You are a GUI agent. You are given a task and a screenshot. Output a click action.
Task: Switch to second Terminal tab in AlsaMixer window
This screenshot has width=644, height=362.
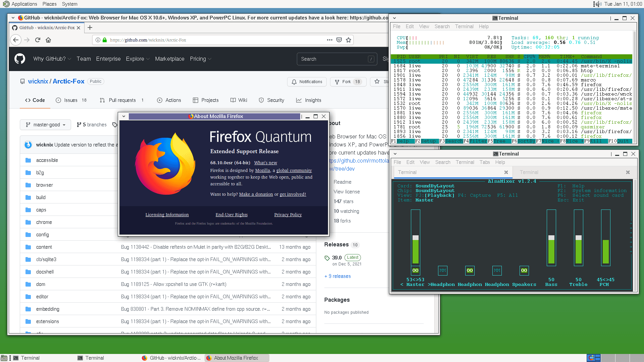[x=572, y=172]
